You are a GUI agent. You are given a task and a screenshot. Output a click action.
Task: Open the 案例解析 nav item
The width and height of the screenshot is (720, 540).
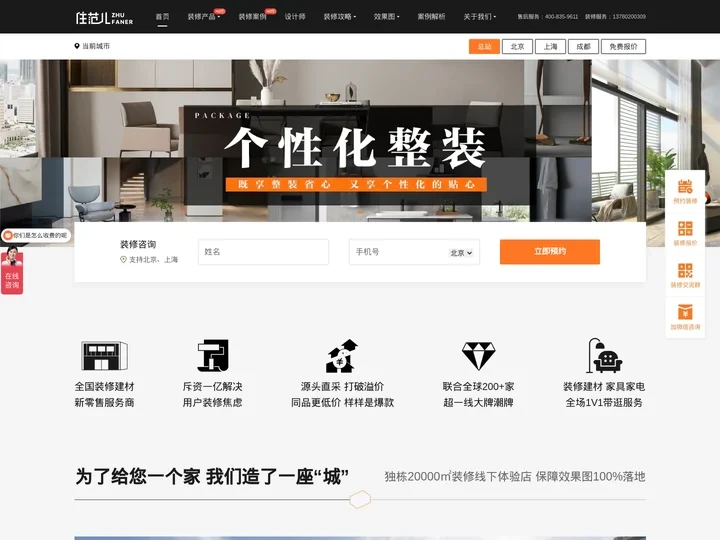coord(431,17)
